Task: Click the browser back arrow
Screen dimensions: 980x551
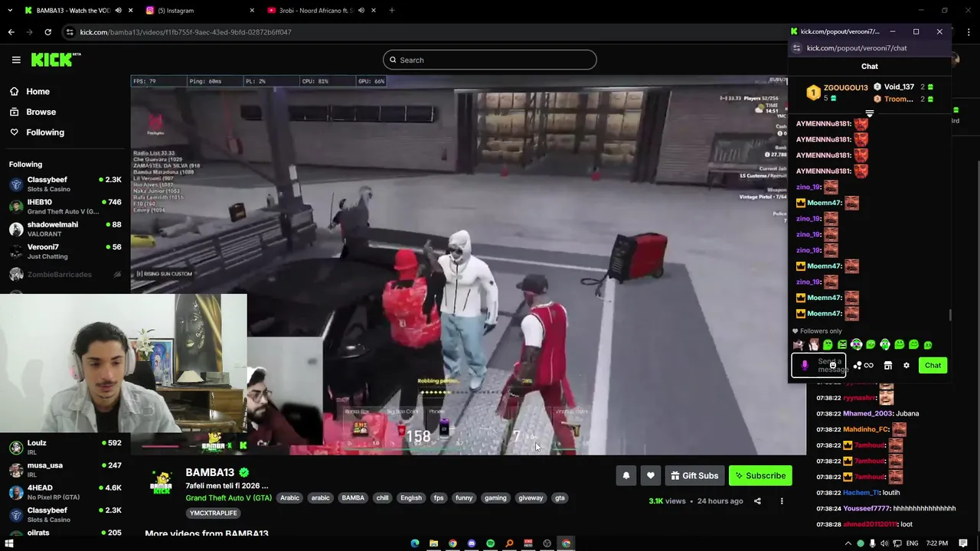Action: pyautogui.click(x=11, y=32)
